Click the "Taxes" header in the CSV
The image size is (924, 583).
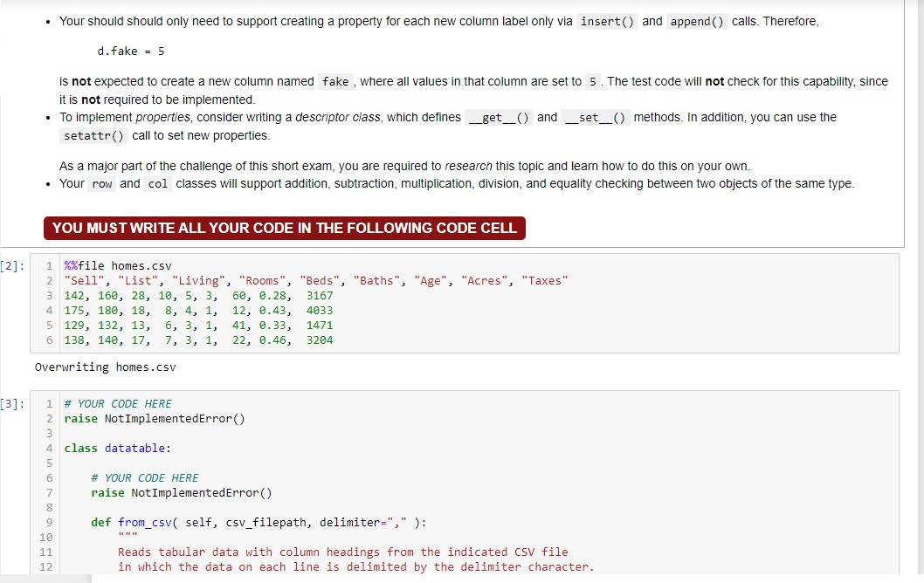[545, 280]
